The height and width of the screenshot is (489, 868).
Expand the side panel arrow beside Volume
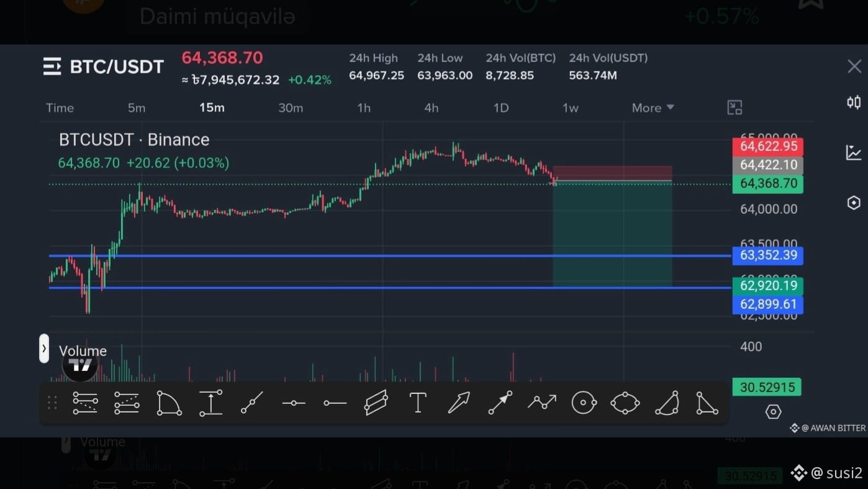pyautogui.click(x=44, y=349)
